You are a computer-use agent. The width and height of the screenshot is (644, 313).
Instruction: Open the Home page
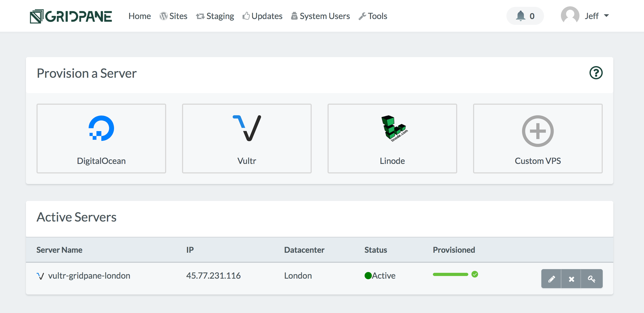(140, 16)
